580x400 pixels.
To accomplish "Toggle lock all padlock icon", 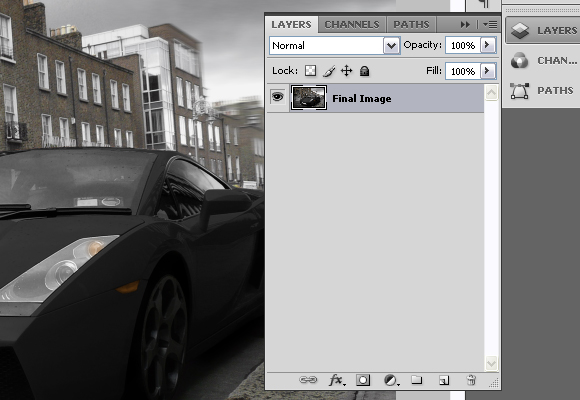I will pos(364,71).
